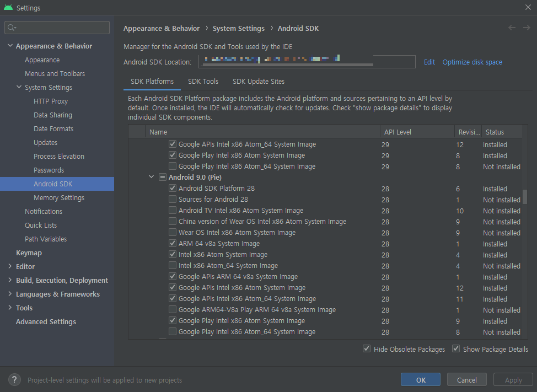Screen dimensions: 537x392
Task: Click the Status column header
Action: pos(502,132)
